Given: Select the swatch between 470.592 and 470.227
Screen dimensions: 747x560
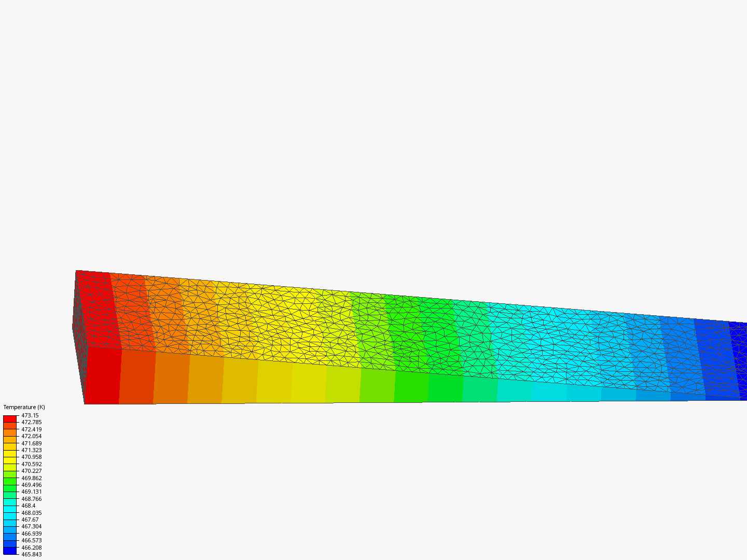Looking at the screenshot, I should tap(10, 467).
